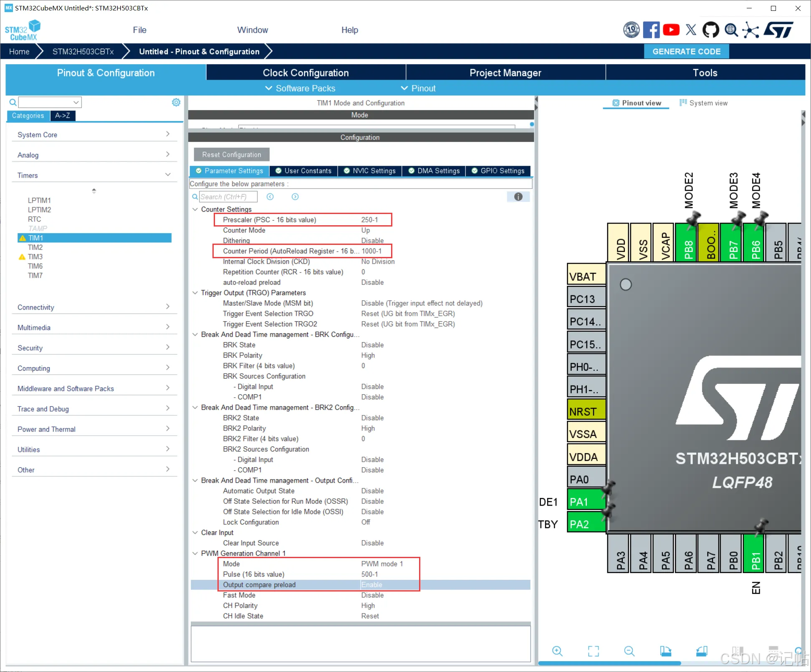Go to Home in the breadcrumb

coord(19,51)
